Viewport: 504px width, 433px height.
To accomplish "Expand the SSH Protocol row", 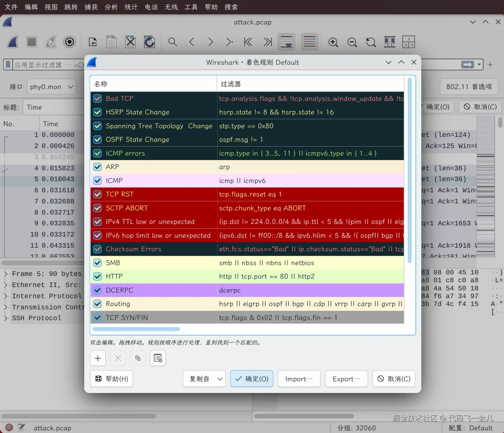I will click(5, 318).
